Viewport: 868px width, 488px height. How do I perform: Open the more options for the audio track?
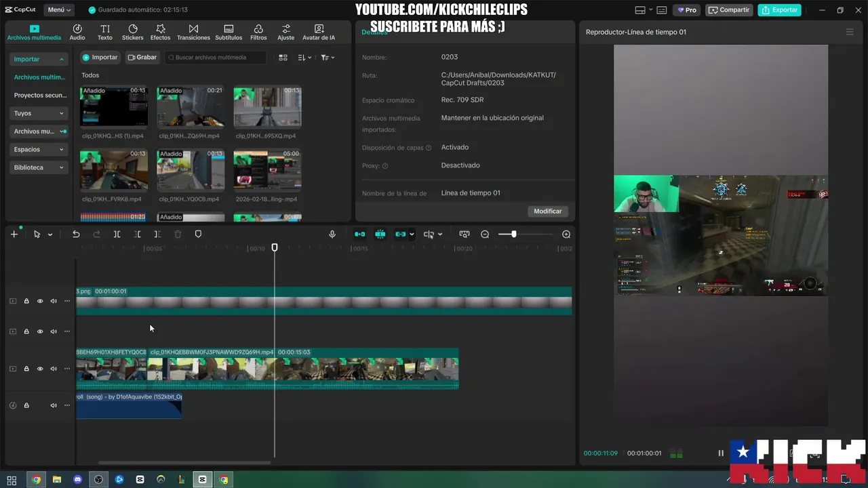point(66,405)
